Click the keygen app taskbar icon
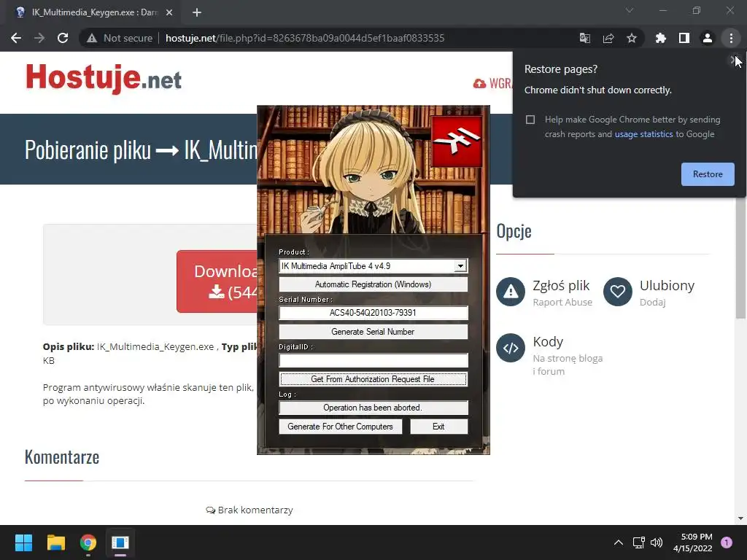The image size is (747, 560). (120, 542)
